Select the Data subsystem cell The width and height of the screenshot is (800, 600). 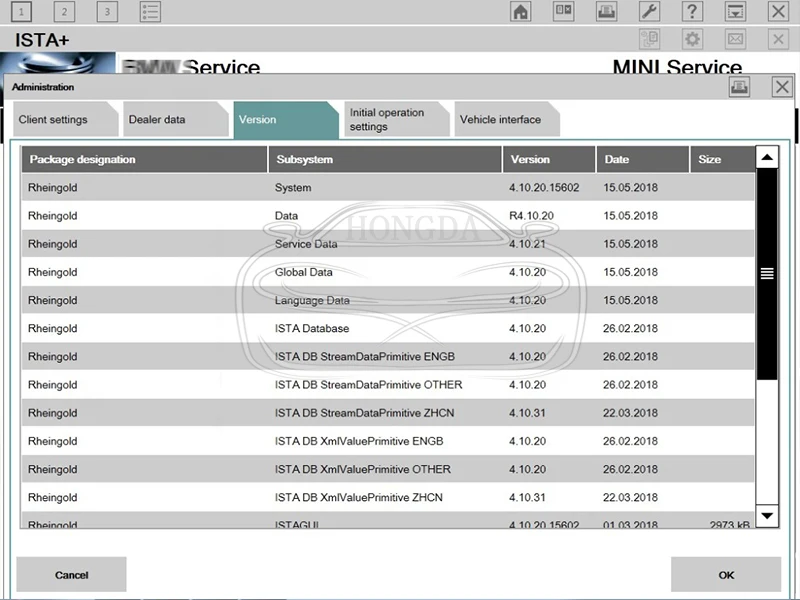pyautogui.click(x=286, y=216)
